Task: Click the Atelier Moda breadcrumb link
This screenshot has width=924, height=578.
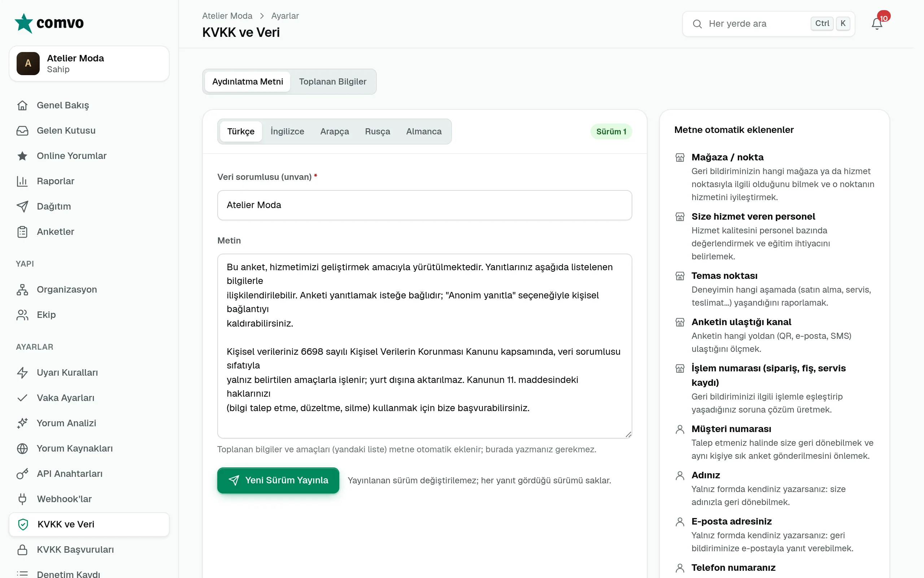Action: point(227,16)
